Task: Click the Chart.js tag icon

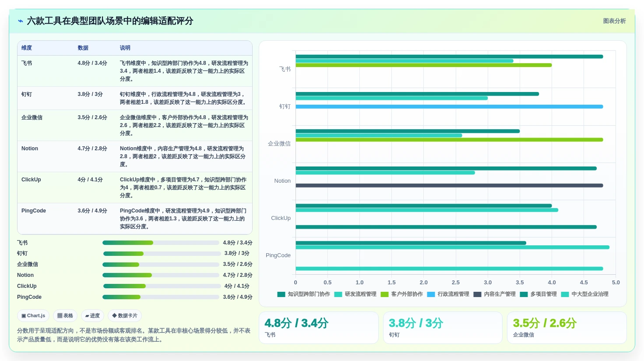Action: [24, 316]
